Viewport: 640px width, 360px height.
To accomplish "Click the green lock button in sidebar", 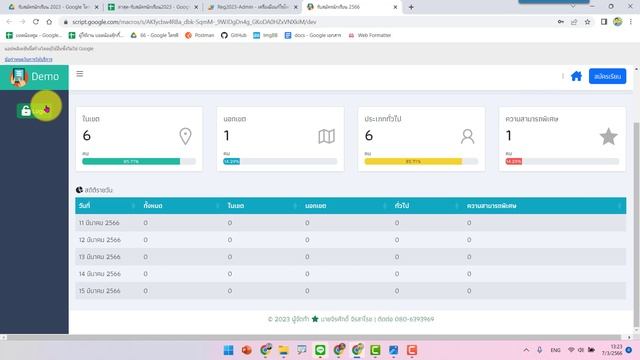I will tap(33, 110).
